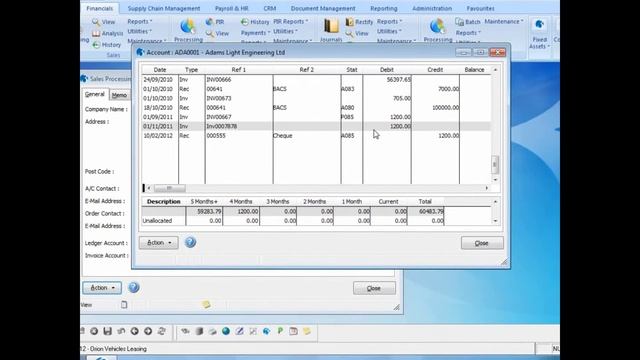This screenshot has width=640, height=360.
Task: Open Action dropdown in Account dialog
Action: [158, 242]
